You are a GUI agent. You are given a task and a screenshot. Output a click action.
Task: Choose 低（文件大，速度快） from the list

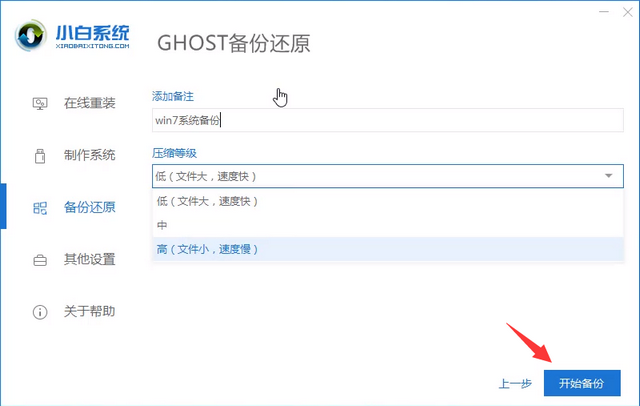click(206, 201)
